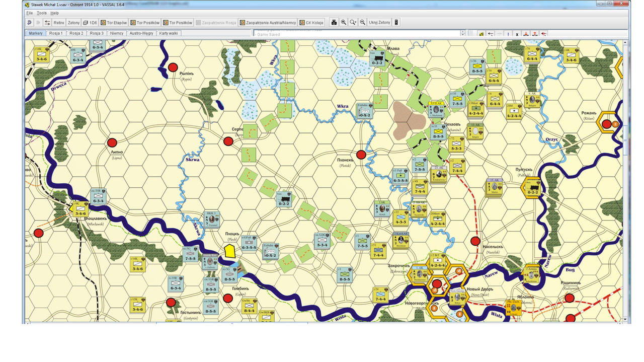The height and width of the screenshot is (362, 644).
Task: Switch to the Karty walki tab
Action: [x=169, y=33]
